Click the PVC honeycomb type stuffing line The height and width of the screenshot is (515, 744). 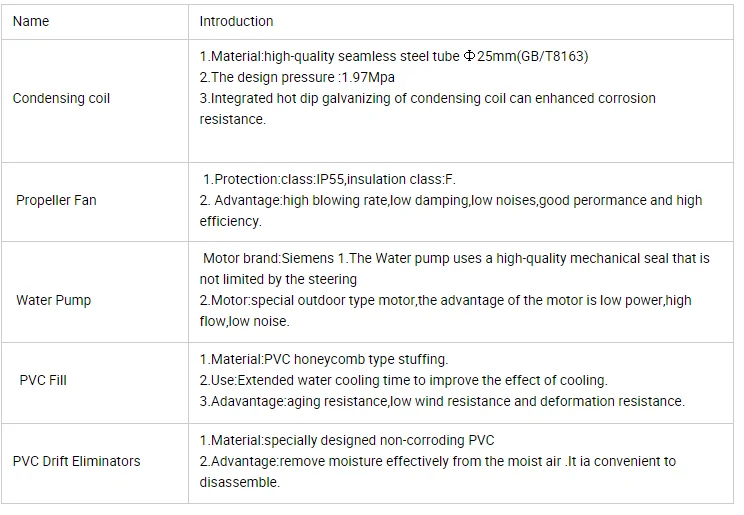324,359
